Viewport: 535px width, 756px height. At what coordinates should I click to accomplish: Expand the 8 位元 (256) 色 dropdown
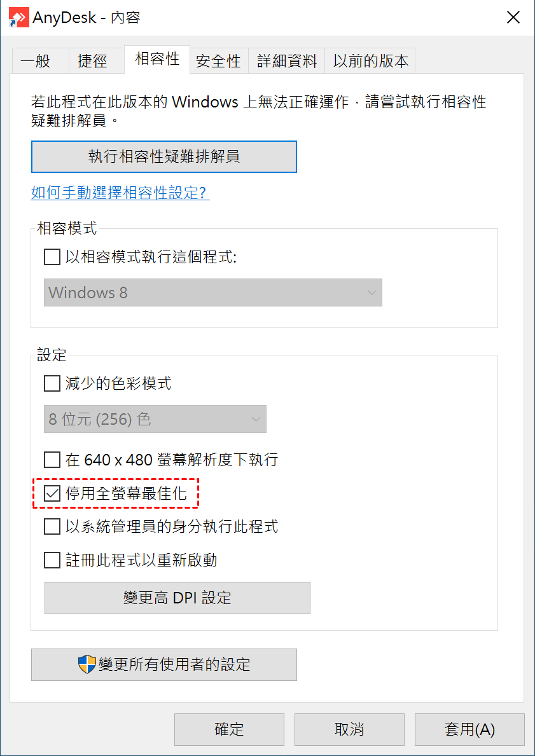[155, 420]
